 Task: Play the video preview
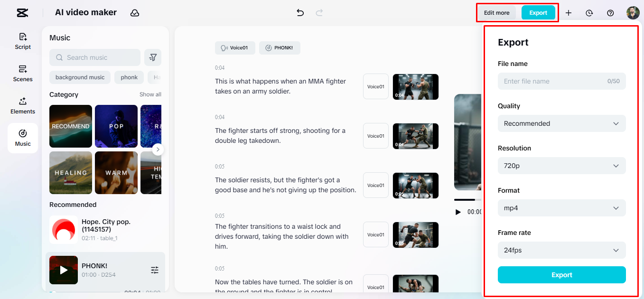[x=458, y=212]
